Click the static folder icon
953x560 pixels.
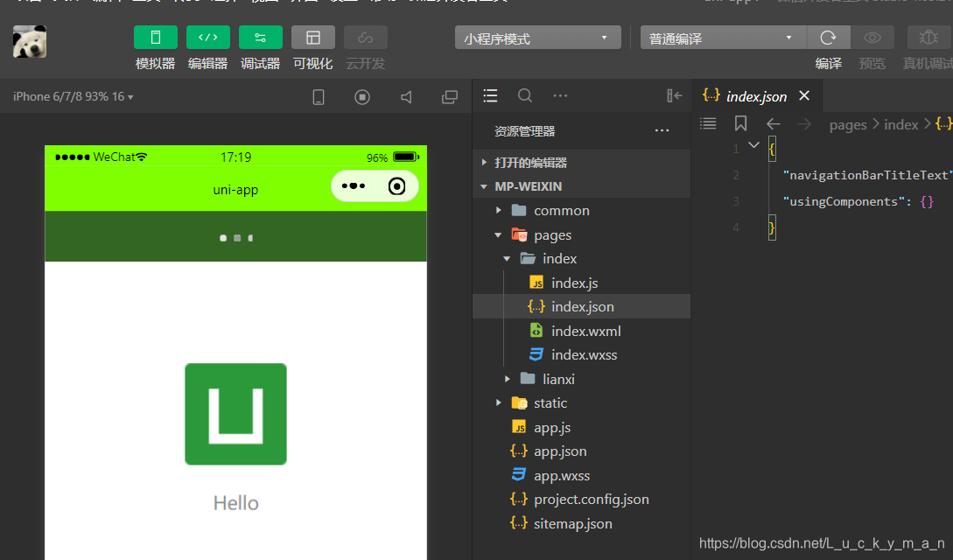click(x=519, y=402)
